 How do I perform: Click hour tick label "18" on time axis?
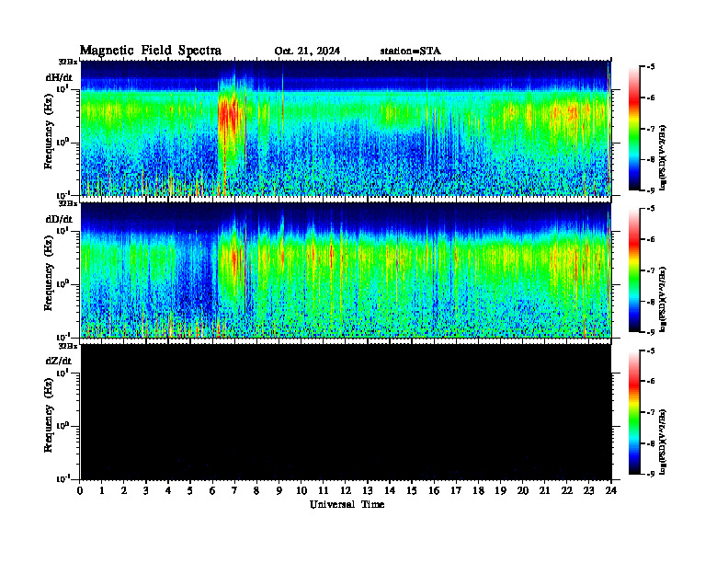coord(478,490)
